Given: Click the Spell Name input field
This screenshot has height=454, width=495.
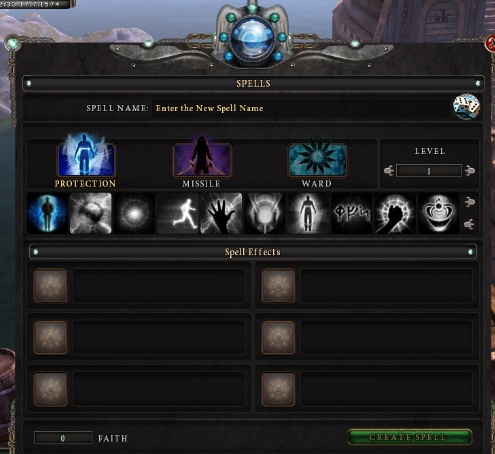Looking at the screenshot, I should pyautogui.click(x=301, y=108).
